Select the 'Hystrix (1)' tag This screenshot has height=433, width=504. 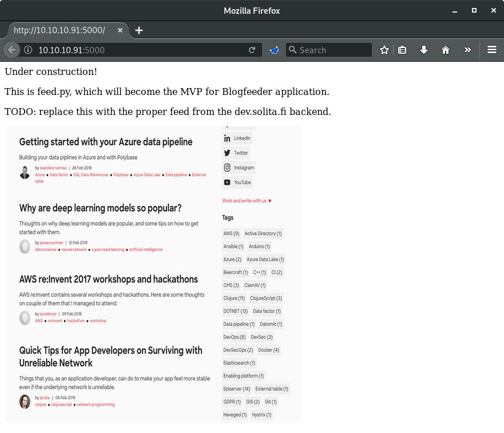click(261, 415)
